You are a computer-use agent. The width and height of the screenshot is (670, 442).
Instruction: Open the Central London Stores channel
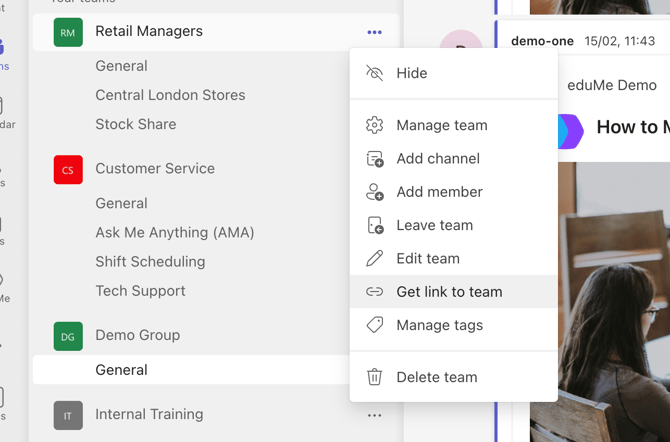coord(170,95)
